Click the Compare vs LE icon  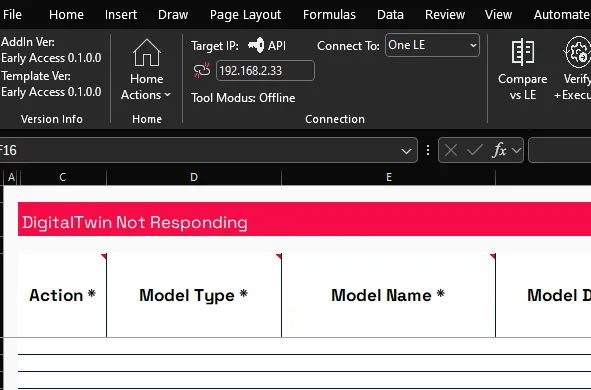coord(522,52)
